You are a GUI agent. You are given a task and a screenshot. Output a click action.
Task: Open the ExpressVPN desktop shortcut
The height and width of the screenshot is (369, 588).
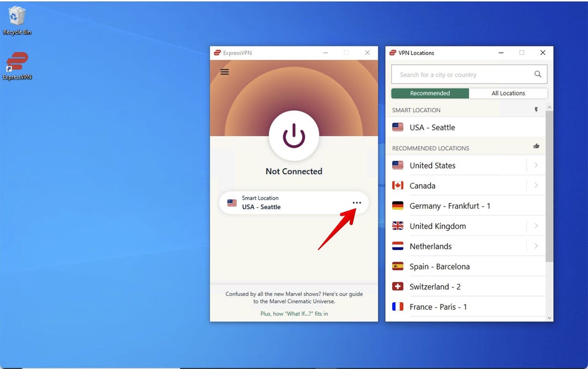tap(17, 66)
